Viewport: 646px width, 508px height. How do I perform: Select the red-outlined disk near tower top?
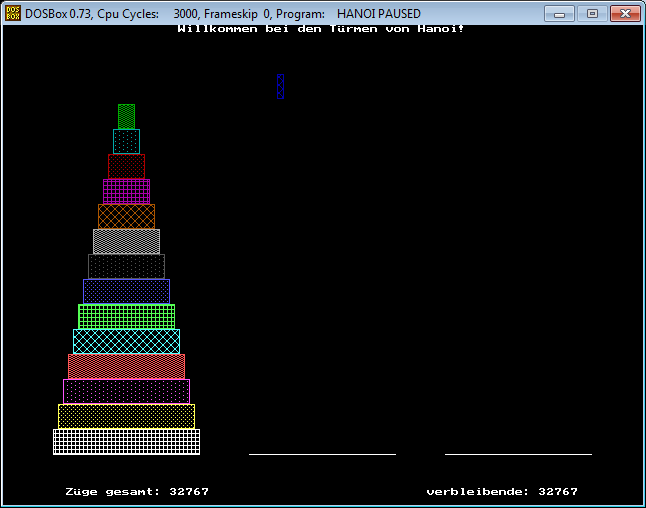click(126, 166)
